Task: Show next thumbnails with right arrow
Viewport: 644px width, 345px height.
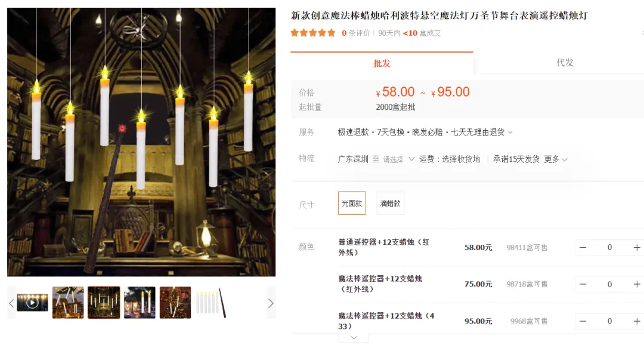Action: coord(271,303)
